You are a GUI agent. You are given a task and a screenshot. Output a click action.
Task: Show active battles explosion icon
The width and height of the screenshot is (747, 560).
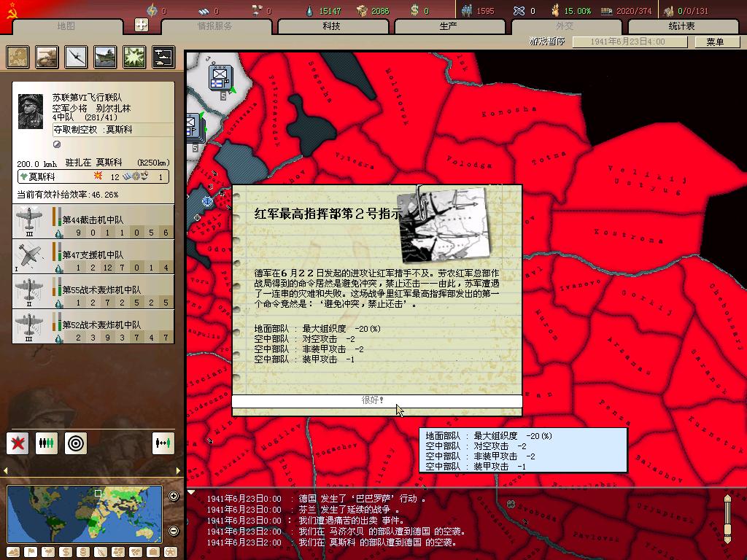pos(134,57)
